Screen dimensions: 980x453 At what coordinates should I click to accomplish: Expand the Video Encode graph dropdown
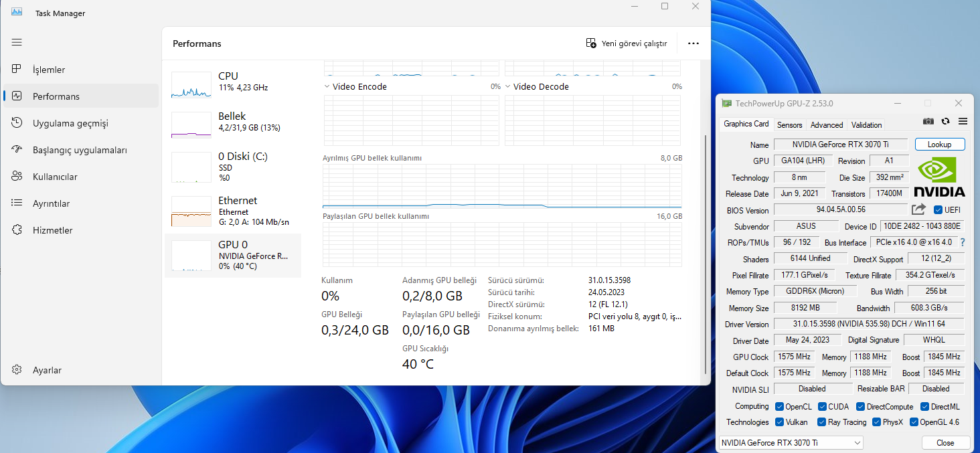[327, 86]
